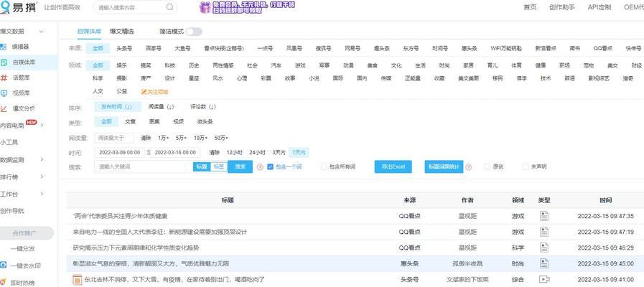This screenshot has width=644, height=287.
Task: Click the purple gift box icon
Action: [x=205, y=7]
